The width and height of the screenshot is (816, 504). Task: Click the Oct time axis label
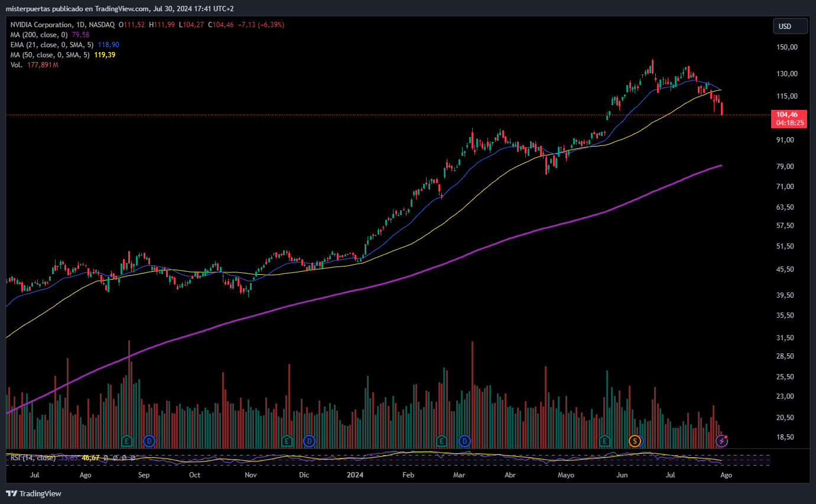coord(194,475)
